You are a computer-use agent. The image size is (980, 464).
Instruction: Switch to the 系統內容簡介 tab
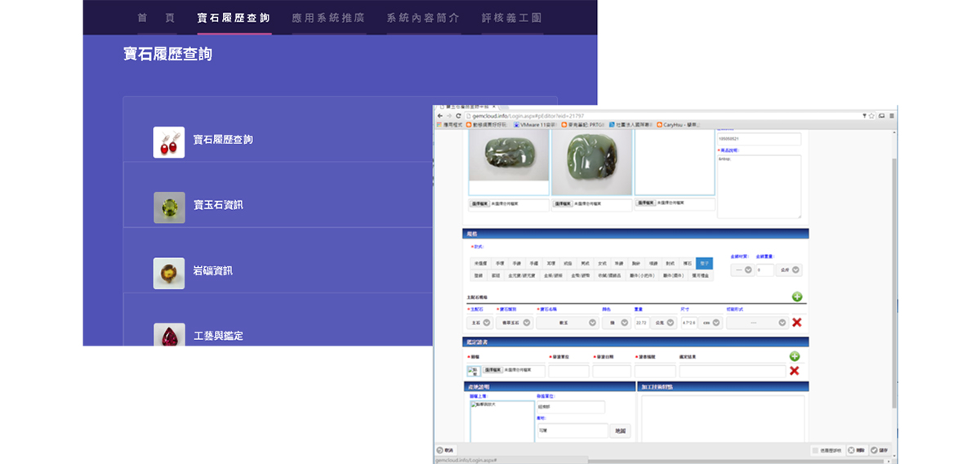(423, 17)
